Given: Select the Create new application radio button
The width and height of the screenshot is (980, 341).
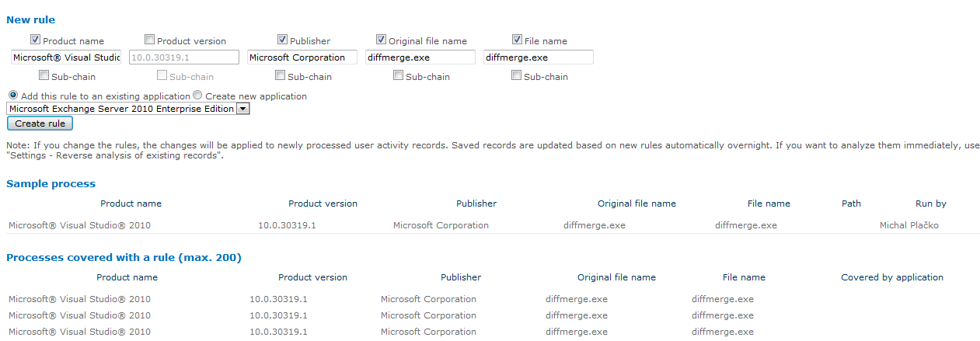Looking at the screenshot, I should click(x=197, y=96).
